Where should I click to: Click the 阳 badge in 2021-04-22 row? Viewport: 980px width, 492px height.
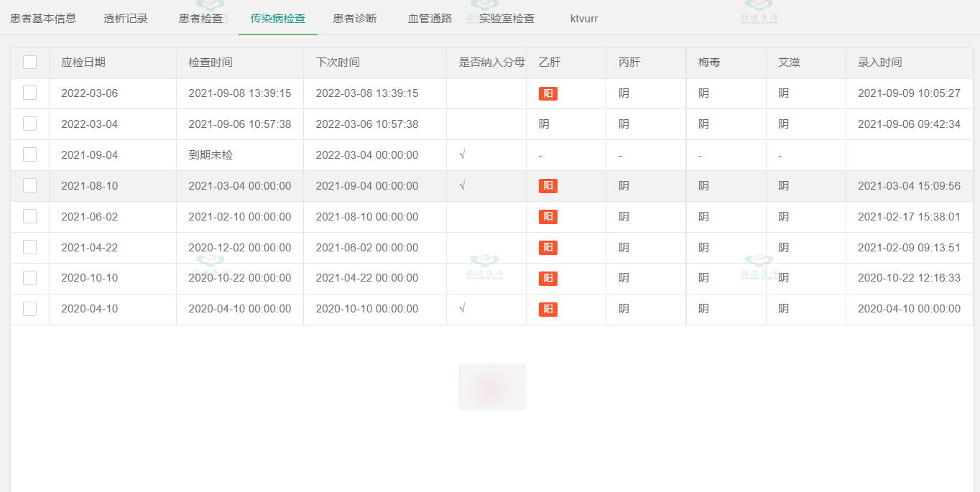548,248
